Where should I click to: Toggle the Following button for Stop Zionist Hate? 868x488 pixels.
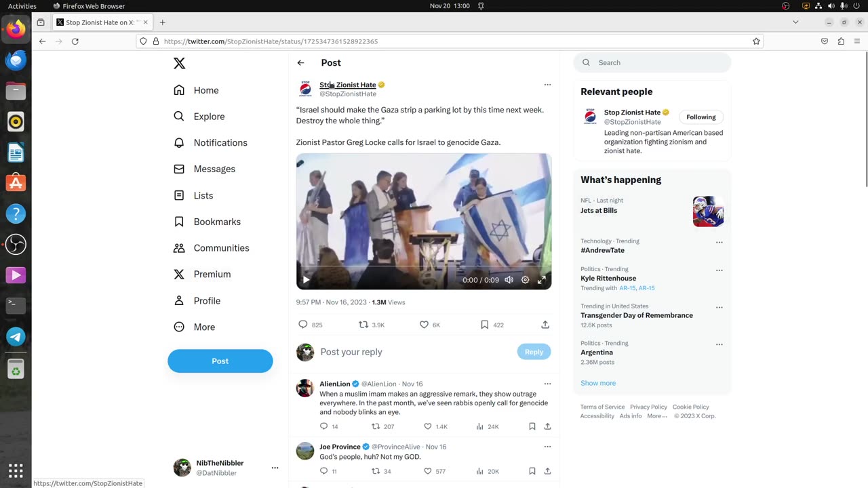701,117
